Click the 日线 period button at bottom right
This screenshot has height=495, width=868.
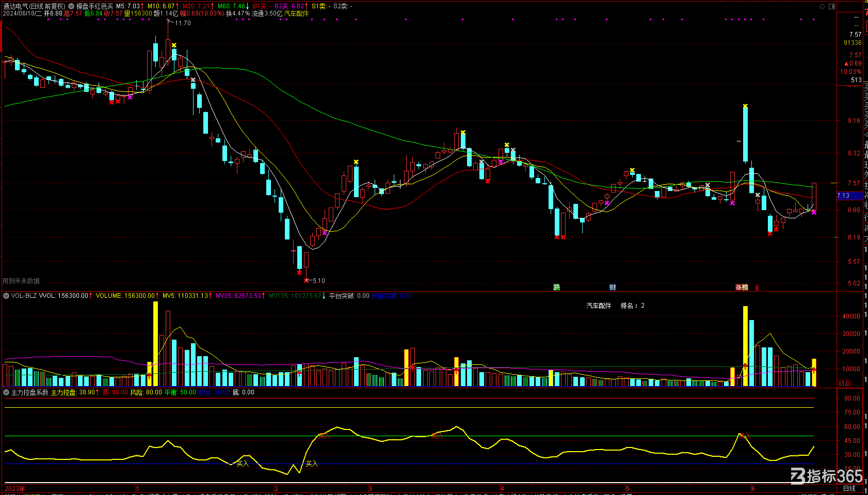click(x=849, y=488)
